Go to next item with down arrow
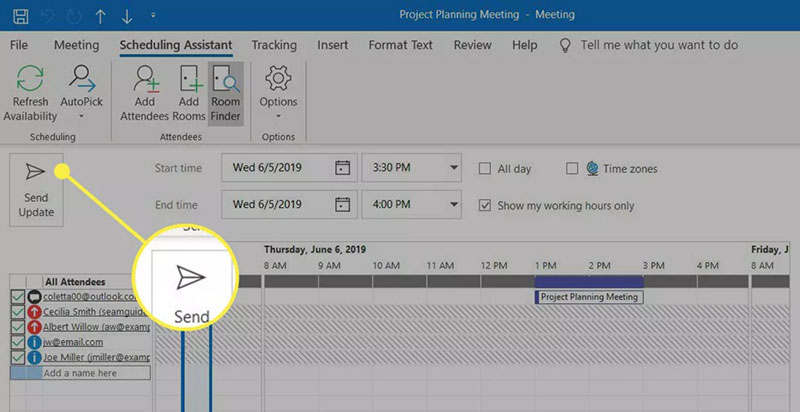 coord(127,16)
